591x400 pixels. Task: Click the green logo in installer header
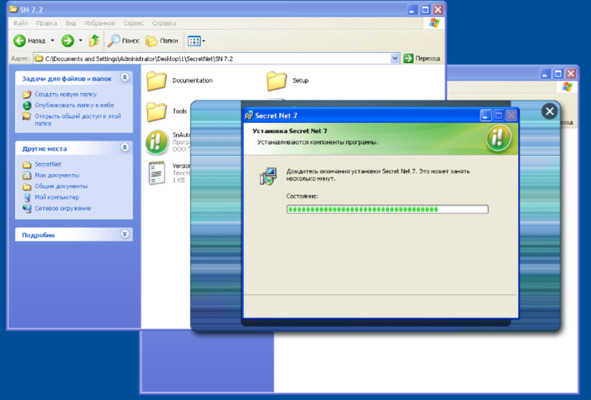499,138
